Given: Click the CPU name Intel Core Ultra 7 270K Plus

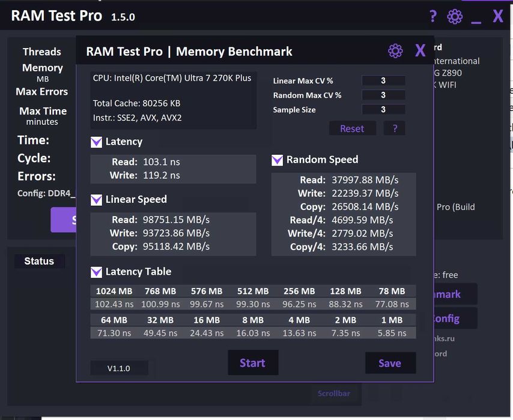Looking at the screenshot, I should (x=172, y=78).
